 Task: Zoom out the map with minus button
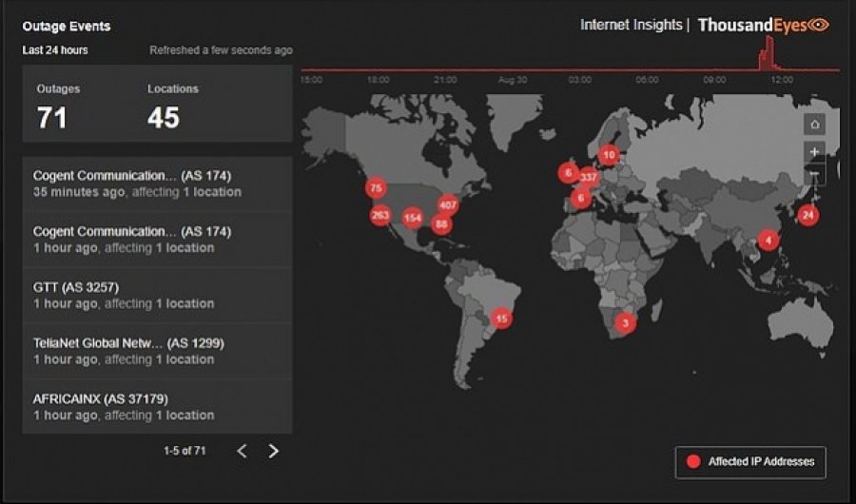[x=814, y=174]
